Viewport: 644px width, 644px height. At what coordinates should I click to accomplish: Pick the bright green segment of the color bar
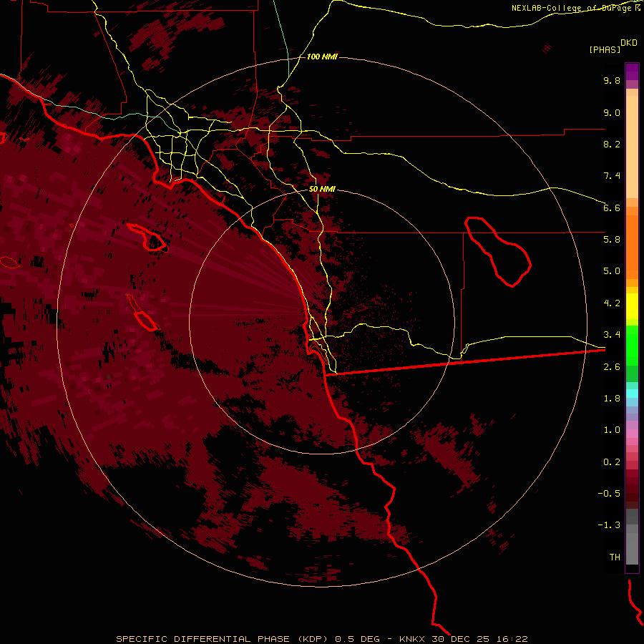coord(632,346)
